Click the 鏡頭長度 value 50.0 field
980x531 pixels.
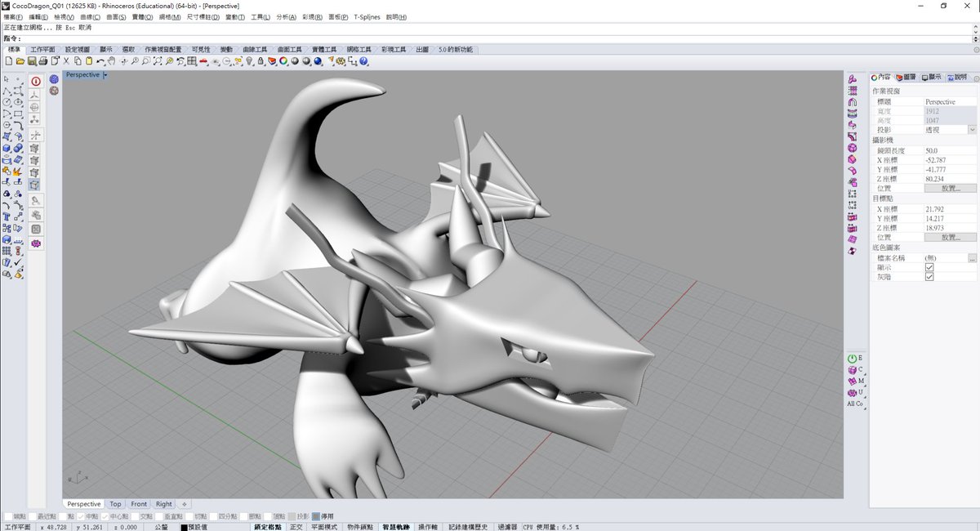click(x=951, y=150)
